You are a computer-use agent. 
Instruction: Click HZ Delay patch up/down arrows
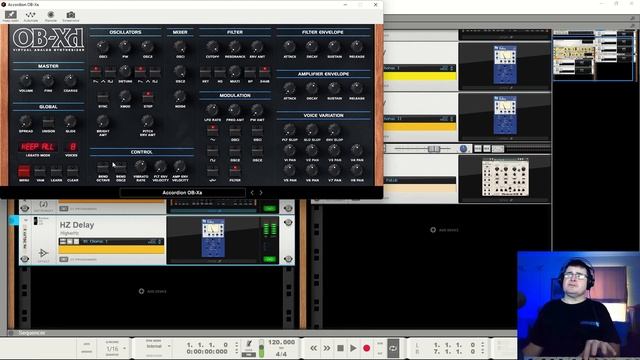tap(160, 242)
